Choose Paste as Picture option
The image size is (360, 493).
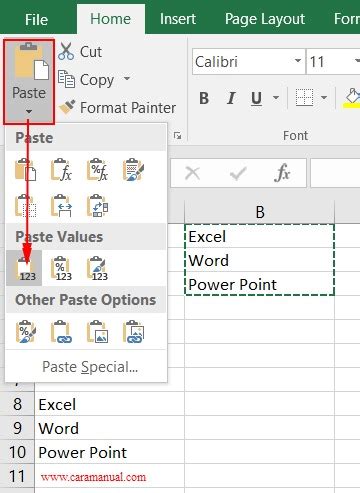pos(97,332)
